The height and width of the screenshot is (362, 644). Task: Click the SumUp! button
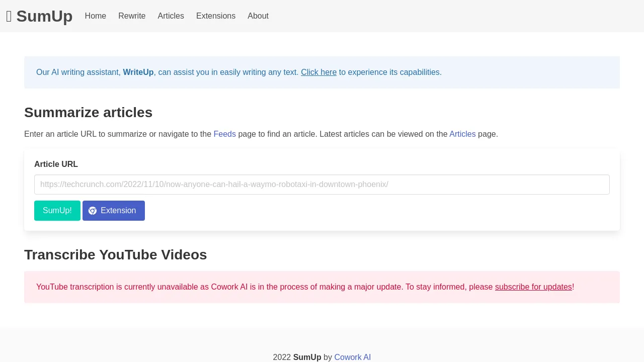click(x=57, y=211)
